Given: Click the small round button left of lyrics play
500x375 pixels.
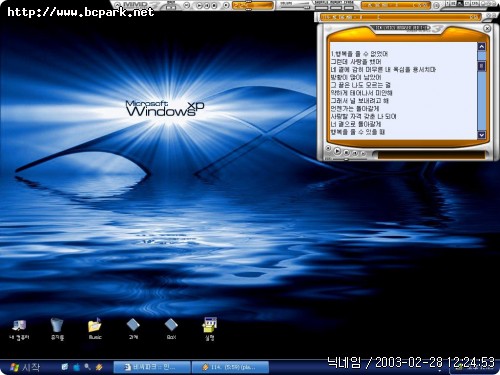Looking at the screenshot, I should [x=328, y=148].
